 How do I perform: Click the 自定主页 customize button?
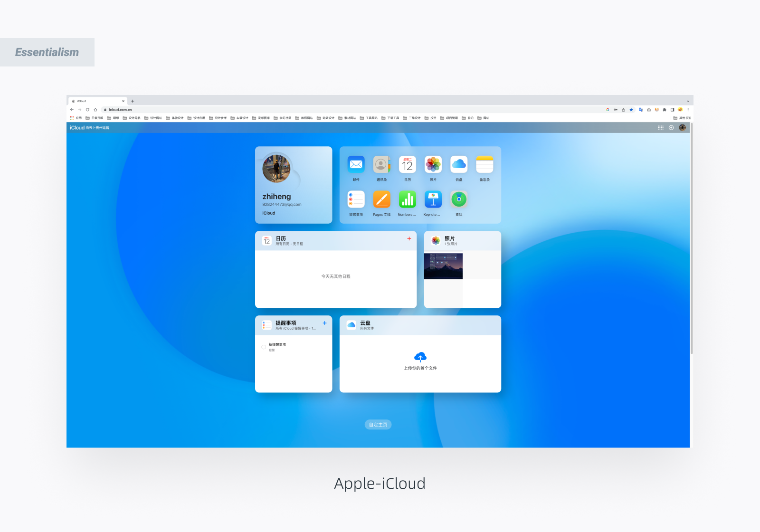[x=378, y=425]
